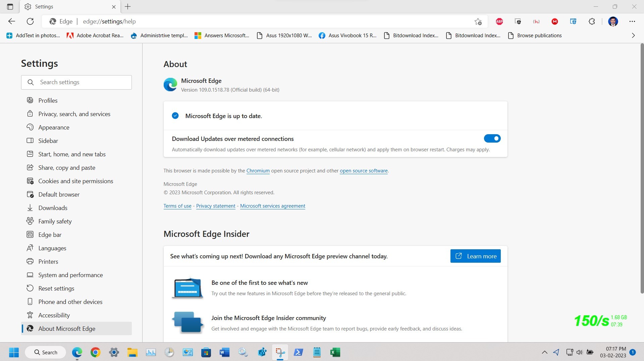Open Edge bar settings
This screenshot has width=644, height=361.
click(76, 235)
